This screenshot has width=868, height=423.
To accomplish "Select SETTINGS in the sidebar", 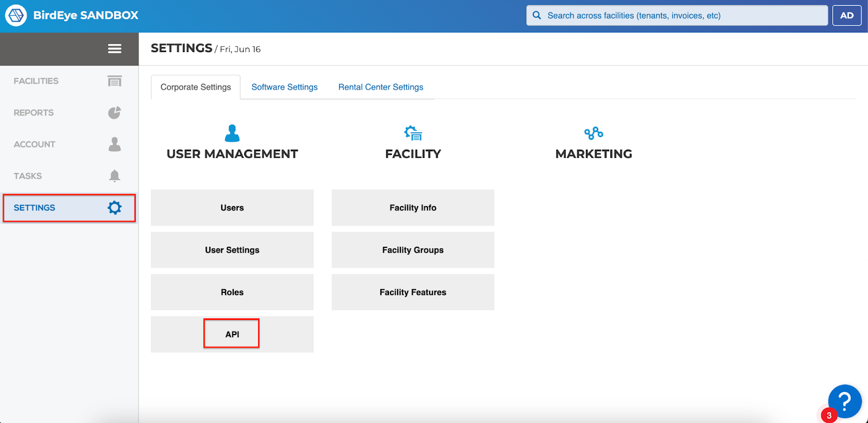I will click(x=69, y=208).
